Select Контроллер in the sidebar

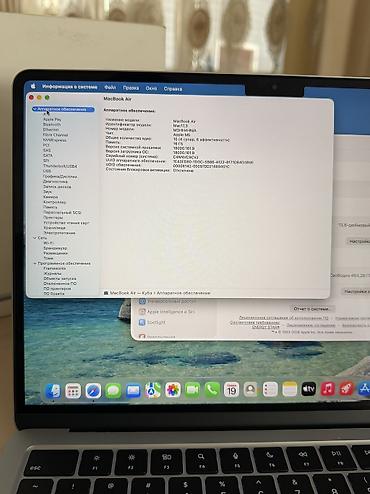click(x=55, y=202)
